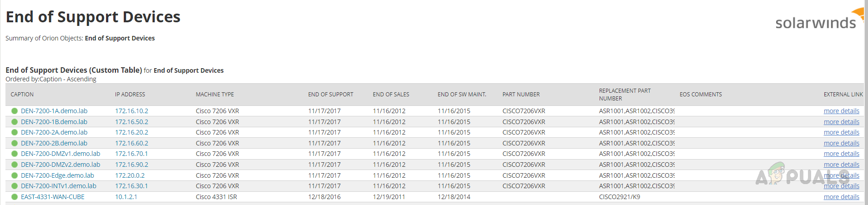Click status icon for DEN-7200-INTv1.demo.lab

[15, 186]
